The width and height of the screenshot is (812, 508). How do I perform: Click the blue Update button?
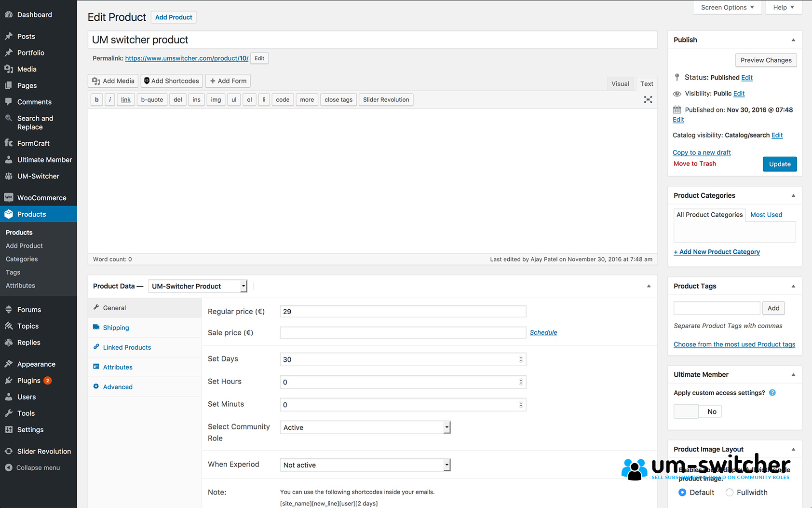(780, 164)
